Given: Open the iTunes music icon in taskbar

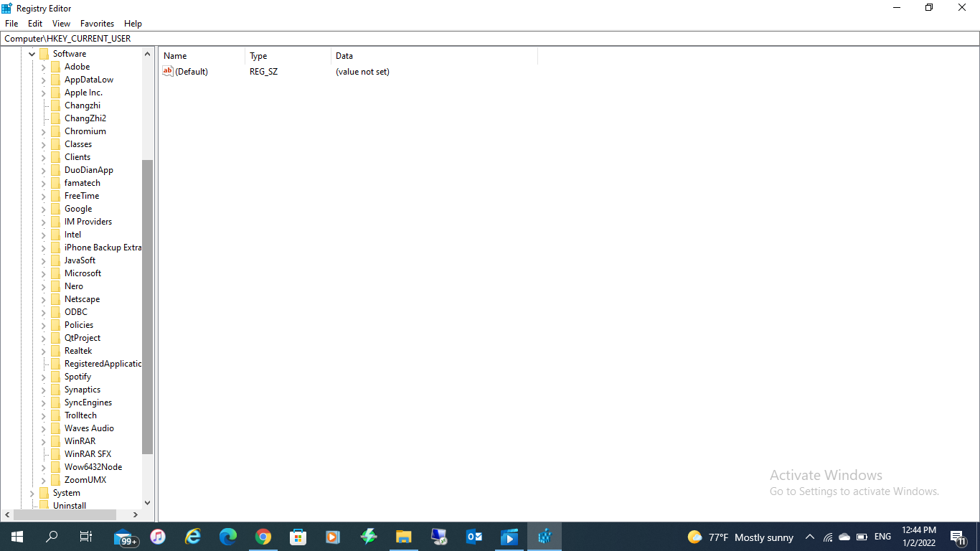Looking at the screenshot, I should (x=158, y=537).
